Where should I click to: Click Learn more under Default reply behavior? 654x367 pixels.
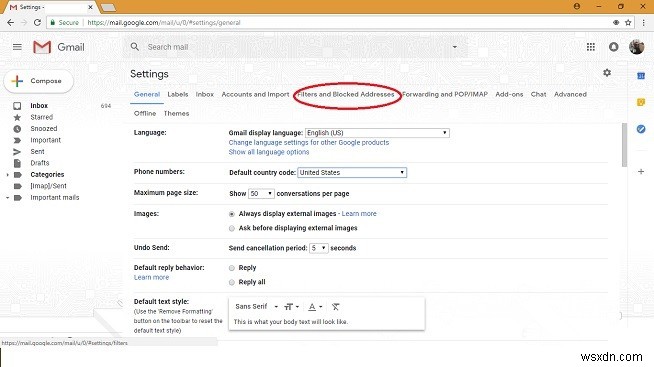(151, 277)
